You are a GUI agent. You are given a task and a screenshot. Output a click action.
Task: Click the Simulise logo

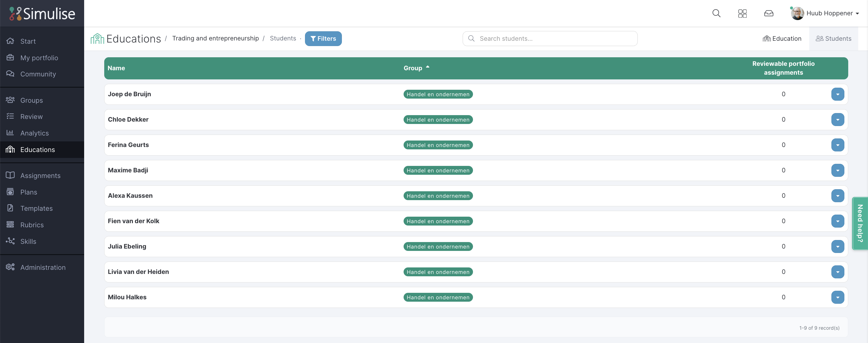42,14
